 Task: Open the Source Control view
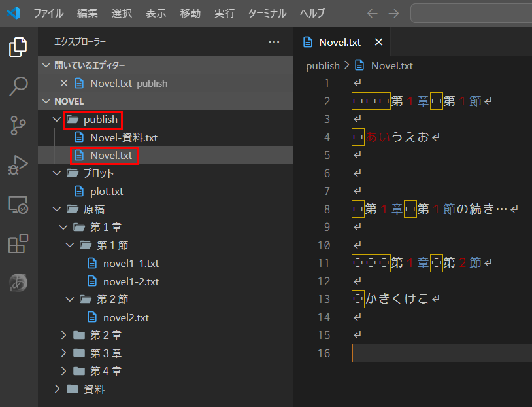18,126
